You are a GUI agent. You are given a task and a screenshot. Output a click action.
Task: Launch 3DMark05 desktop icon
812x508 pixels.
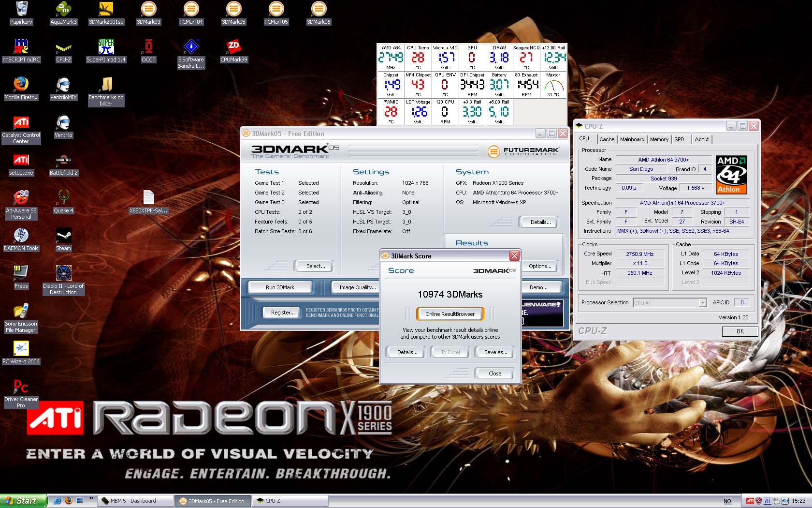(233, 13)
